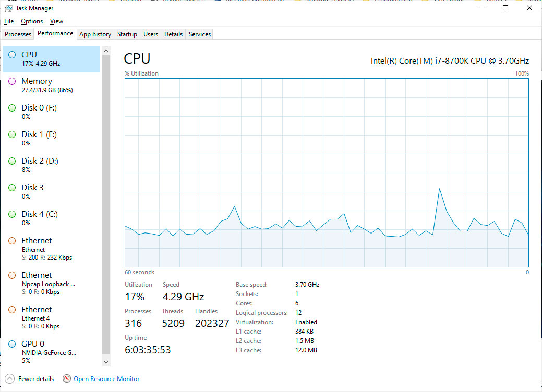Open the App history tab
This screenshot has width=542, height=392.
(95, 34)
